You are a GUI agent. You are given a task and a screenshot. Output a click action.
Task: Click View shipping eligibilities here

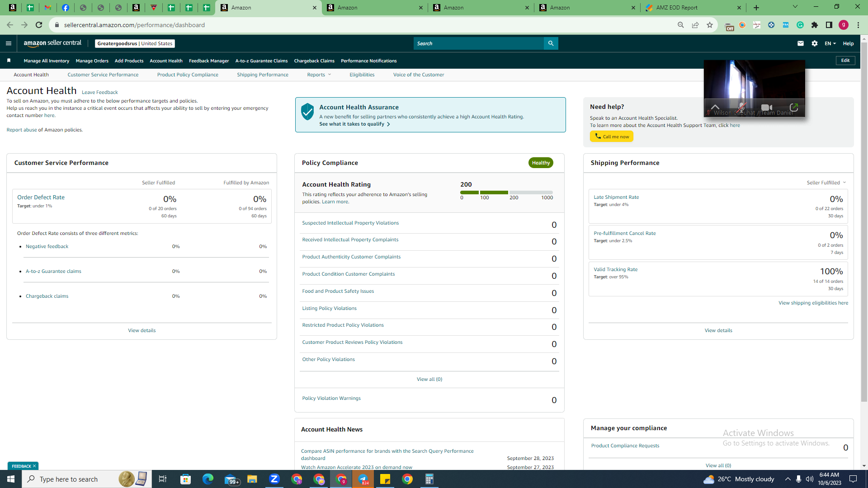(x=813, y=303)
